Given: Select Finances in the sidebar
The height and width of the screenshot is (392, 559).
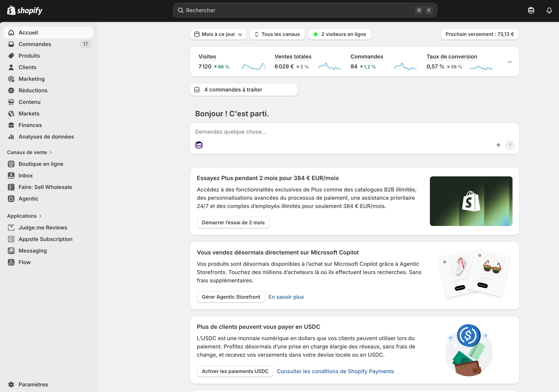Looking at the screenshot, I should pyautogui.click(x=48, y=125).
